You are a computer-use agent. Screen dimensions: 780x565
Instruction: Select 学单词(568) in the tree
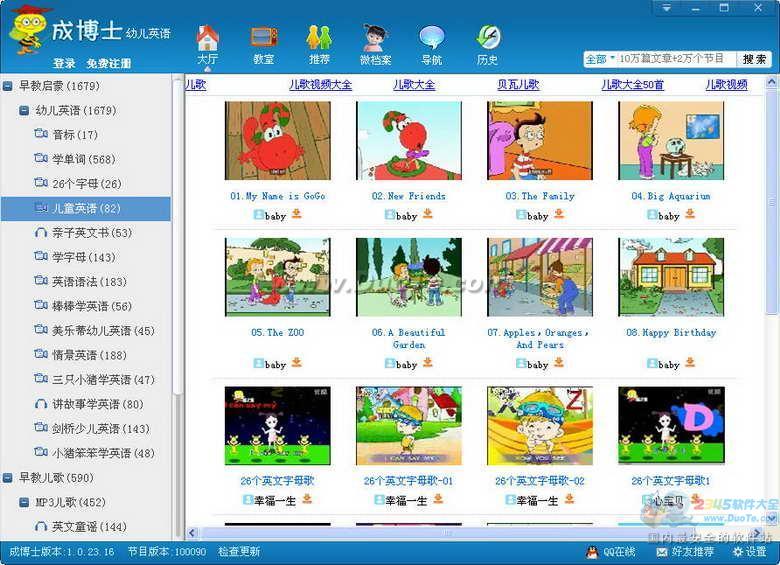[x=84, y=159]
